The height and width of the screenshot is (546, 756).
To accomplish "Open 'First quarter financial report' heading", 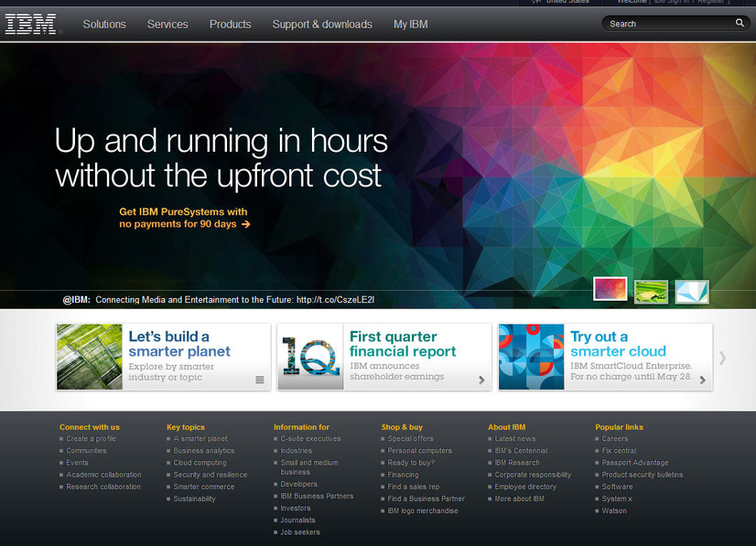I will tap(403, 344).
